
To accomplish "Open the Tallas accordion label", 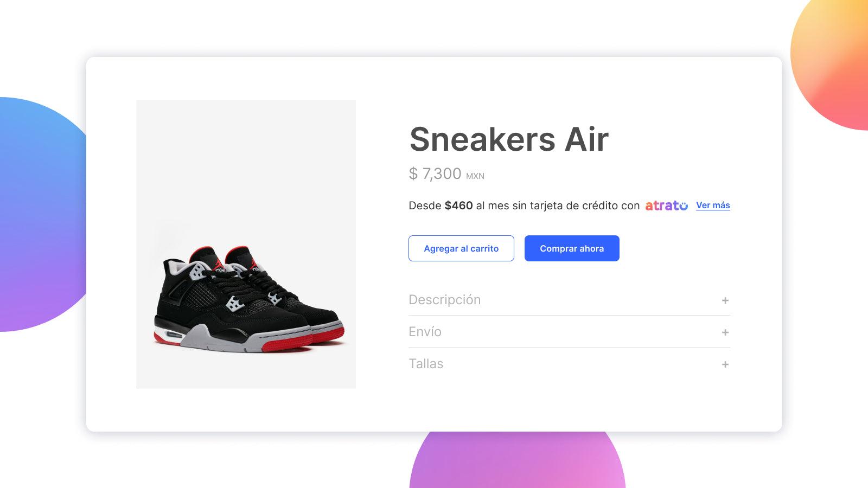I will (x=426, y=364).
